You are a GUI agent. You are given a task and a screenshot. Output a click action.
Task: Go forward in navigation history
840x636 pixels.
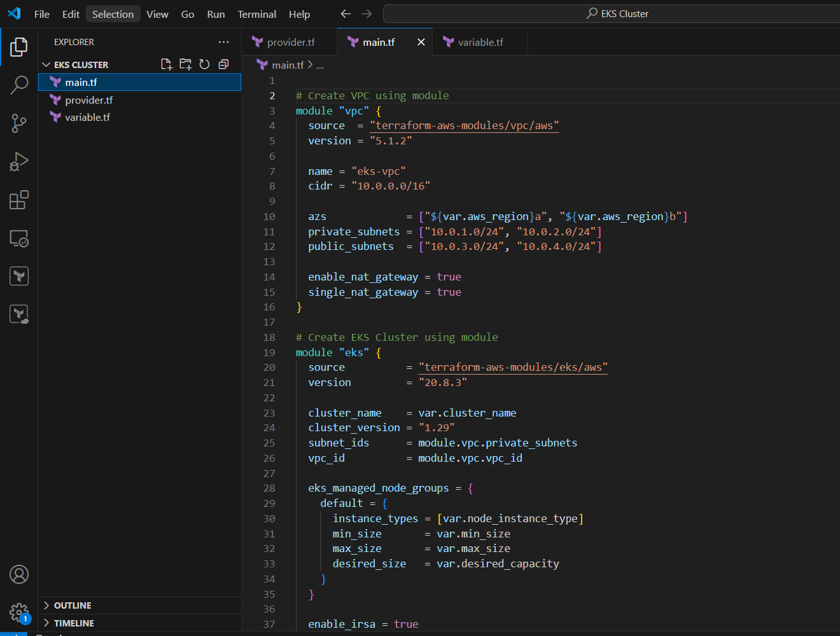click(367, 13)
